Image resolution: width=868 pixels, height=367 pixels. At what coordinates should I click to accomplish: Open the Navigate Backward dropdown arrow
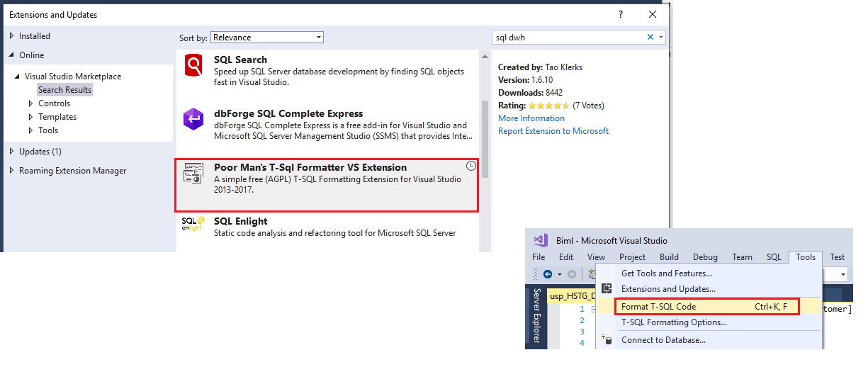coord(559,274)
